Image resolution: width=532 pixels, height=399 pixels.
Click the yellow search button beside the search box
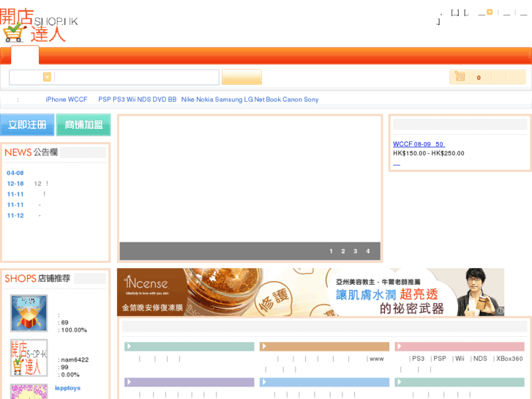point(241,77)
